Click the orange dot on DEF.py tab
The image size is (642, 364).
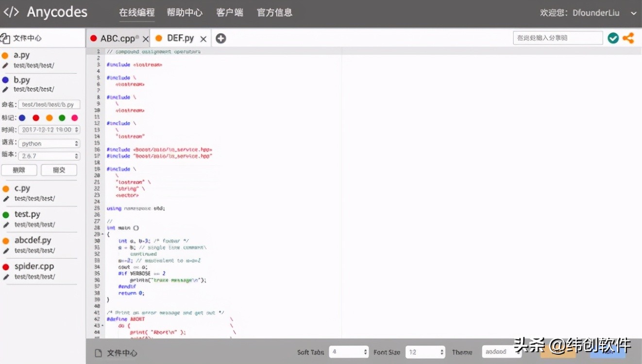pyautogui.click(x=159, y=38)
